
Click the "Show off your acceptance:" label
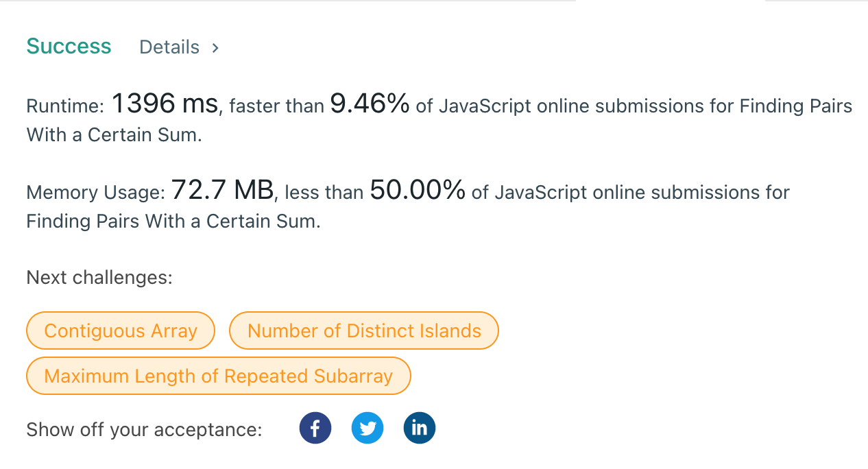pos(145,430)
